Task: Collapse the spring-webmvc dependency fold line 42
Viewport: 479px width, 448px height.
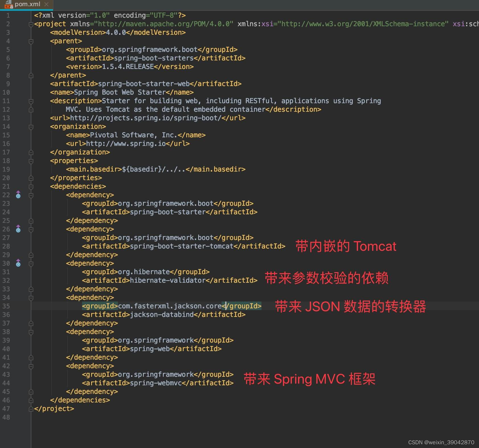Action: click(x=31, y=366)
